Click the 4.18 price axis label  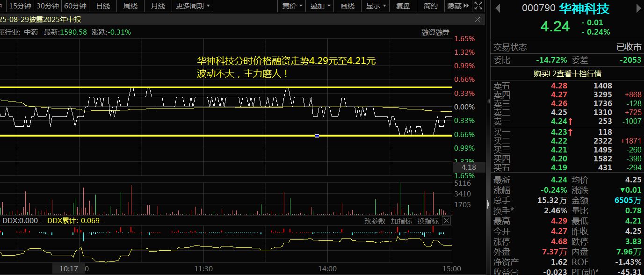tap(468, 167)
